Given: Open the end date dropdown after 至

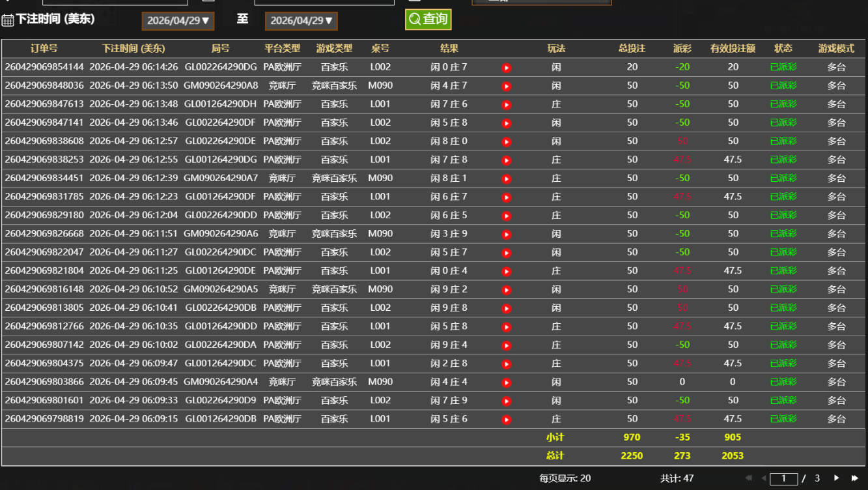Looking at the screenshot, I should click(x=301, y=21).
